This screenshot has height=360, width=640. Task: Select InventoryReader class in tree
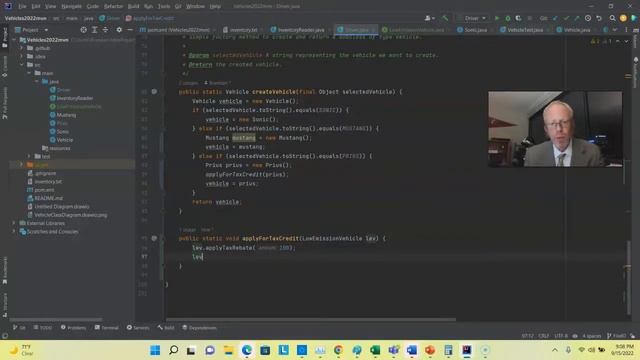pos(71,98)
